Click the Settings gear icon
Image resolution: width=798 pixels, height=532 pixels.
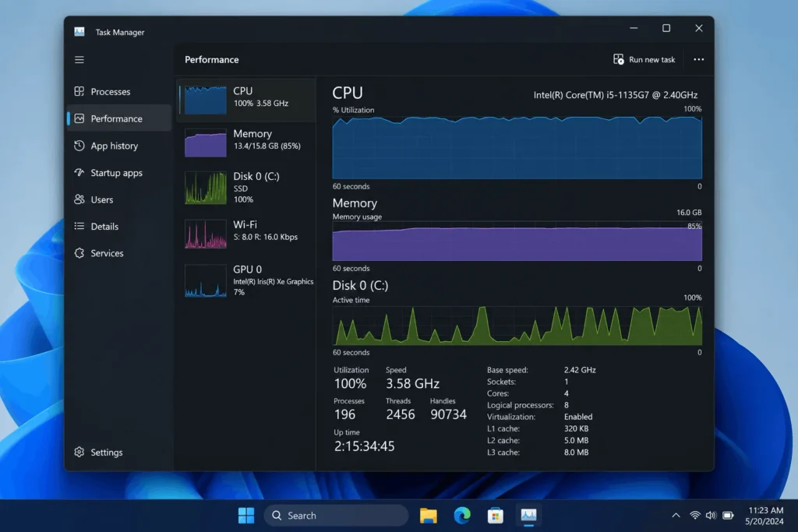79,452
